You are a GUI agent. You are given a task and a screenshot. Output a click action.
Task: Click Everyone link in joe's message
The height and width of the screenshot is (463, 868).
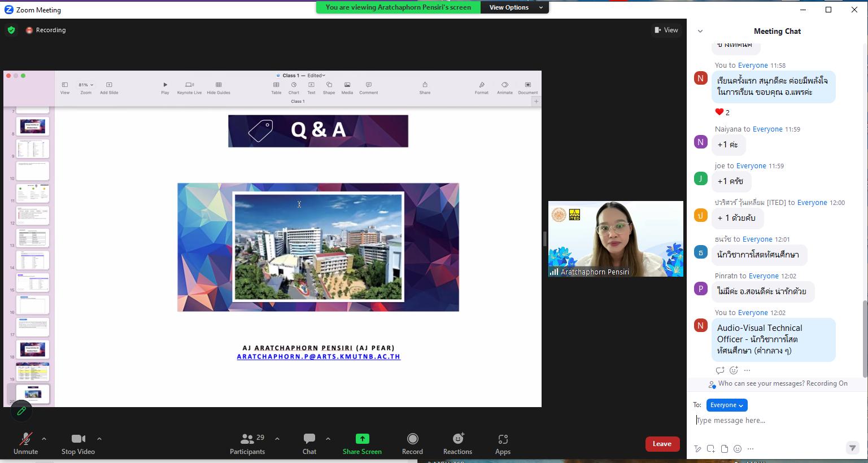[751, 166]
